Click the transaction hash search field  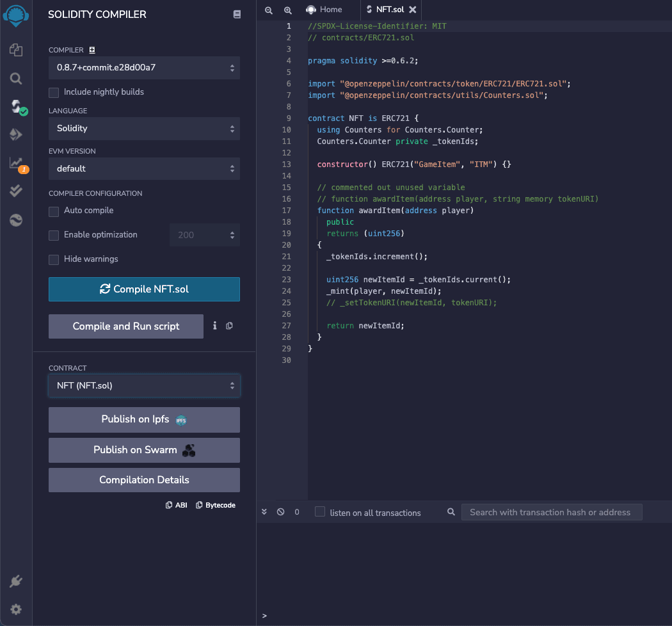tap(550, 512)
